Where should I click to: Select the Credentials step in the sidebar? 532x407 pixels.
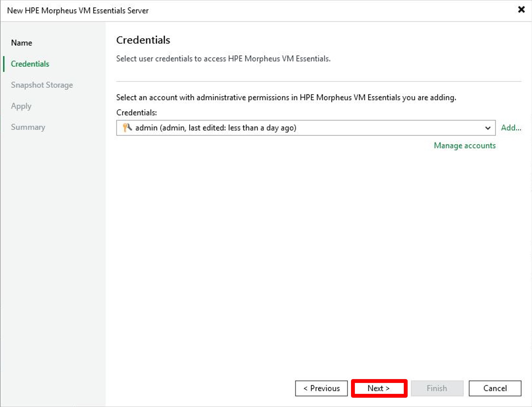(30, 64)
